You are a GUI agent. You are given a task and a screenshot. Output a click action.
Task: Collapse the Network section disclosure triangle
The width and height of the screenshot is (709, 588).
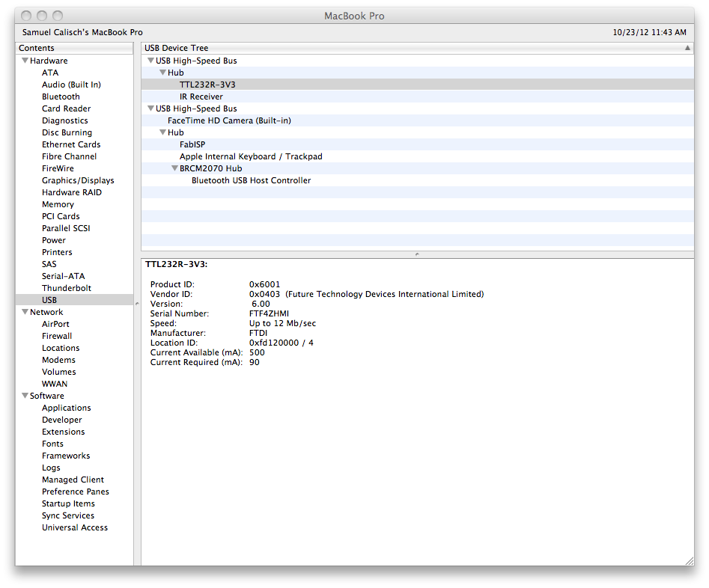[x=25, y=312]
